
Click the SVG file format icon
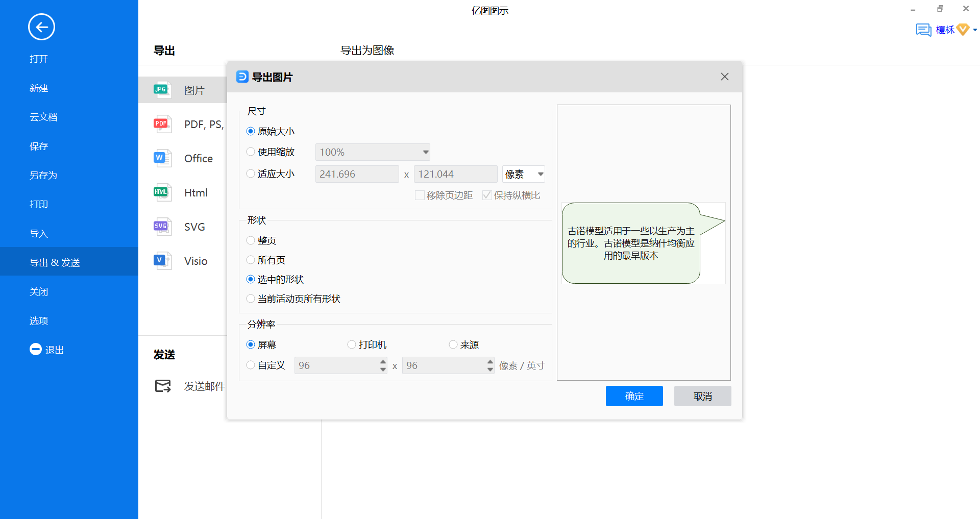pos(162,227)
